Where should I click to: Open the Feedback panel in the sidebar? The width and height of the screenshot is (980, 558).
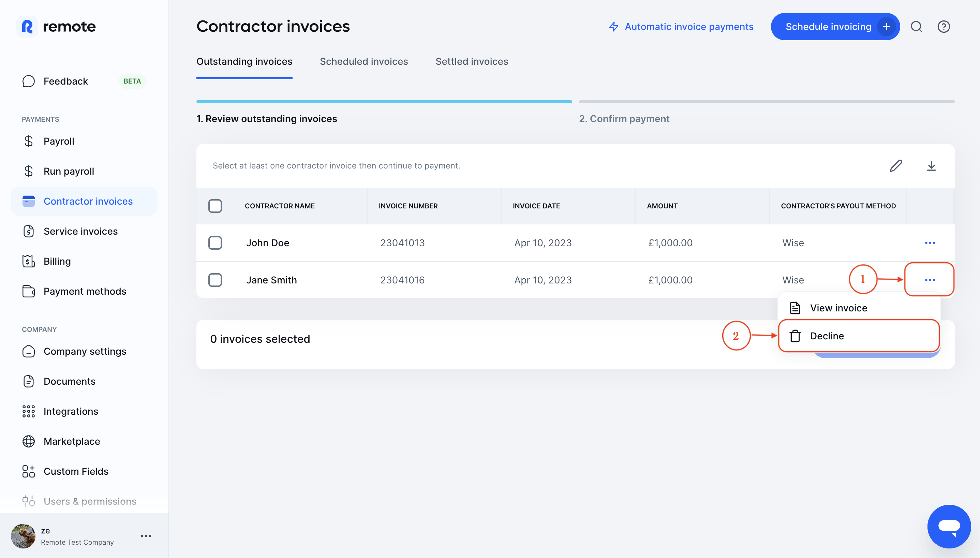coord(65,81)
